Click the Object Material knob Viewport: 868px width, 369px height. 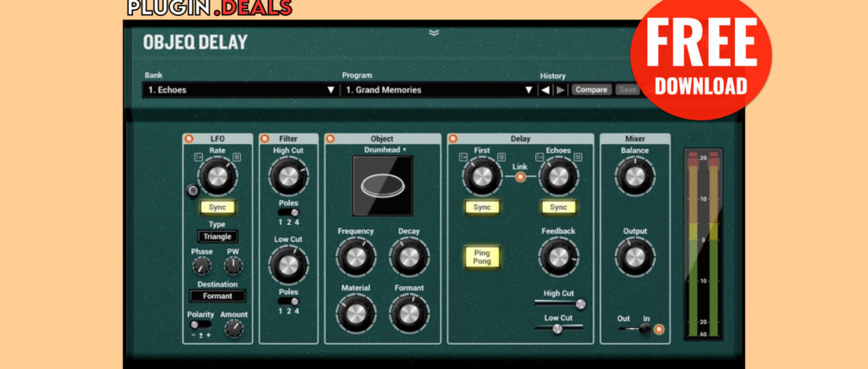(356, 313)
